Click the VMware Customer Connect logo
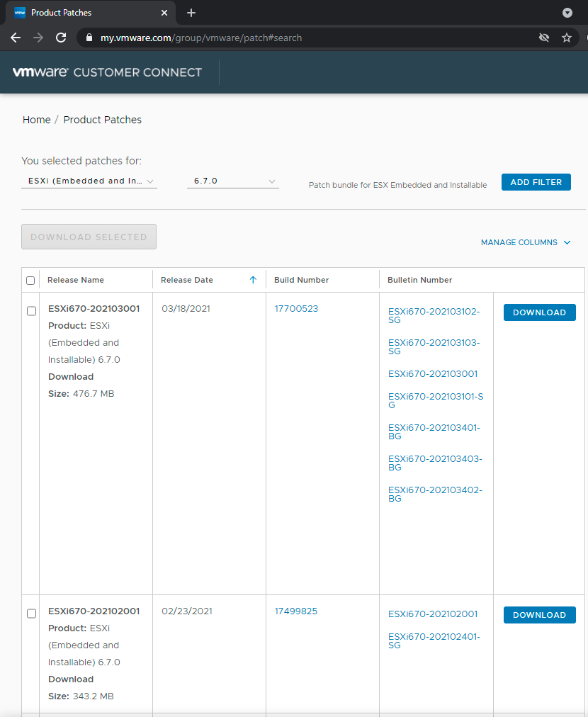Image resolution: width=588 pixels, height=717 pixels. coord(106,72)
